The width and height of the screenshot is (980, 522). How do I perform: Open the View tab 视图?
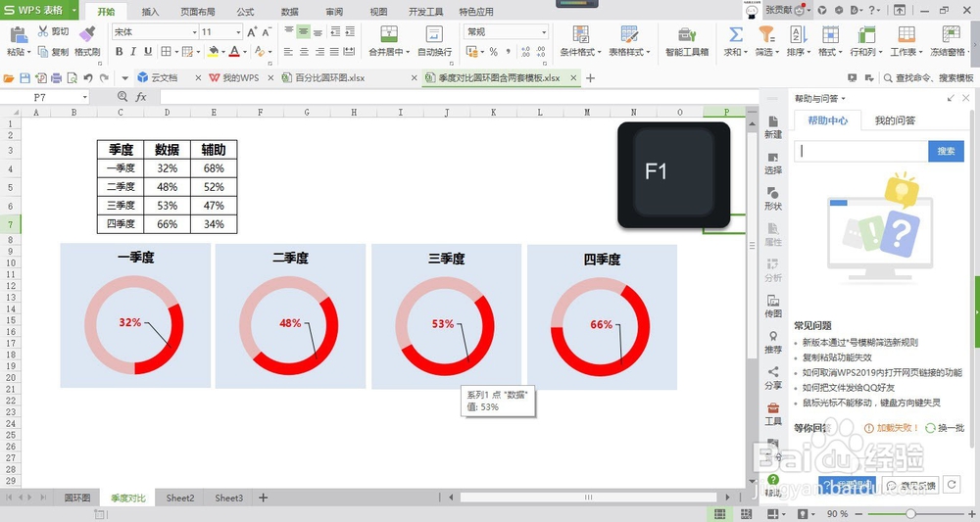pos(378,11)
